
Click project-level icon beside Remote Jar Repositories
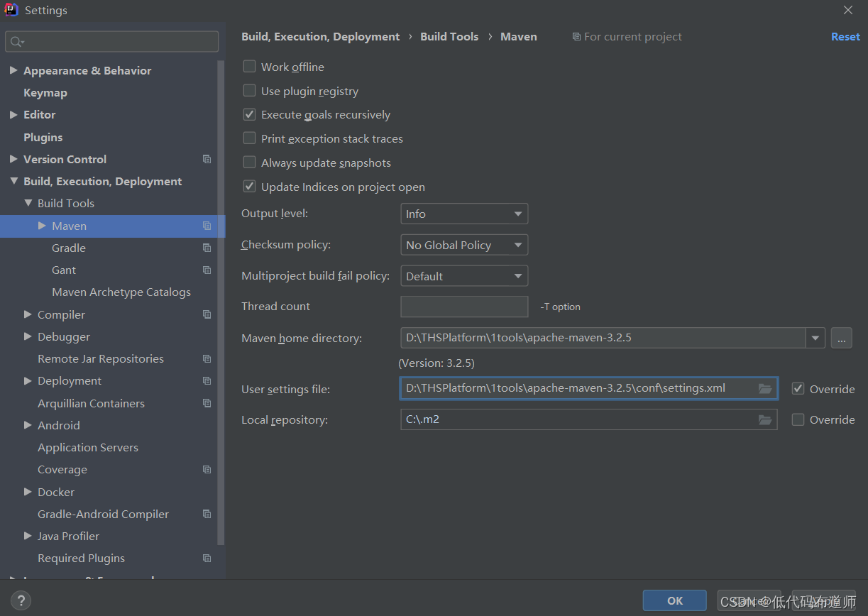(x=207, y=358)
